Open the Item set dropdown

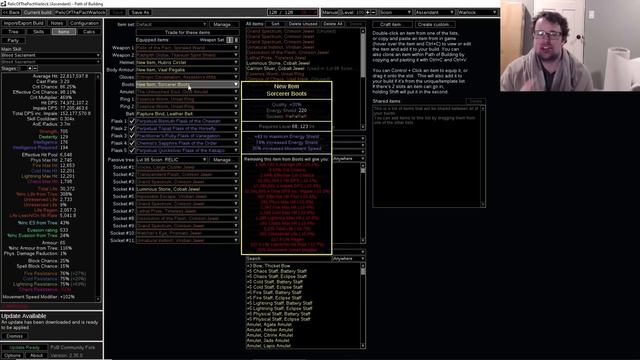coord(171,24)
